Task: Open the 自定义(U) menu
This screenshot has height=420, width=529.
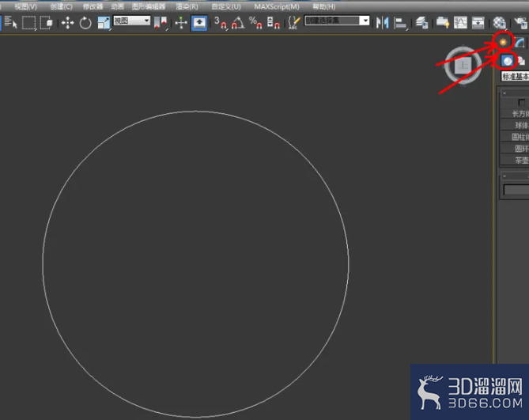Action: [x=226, y=7]
